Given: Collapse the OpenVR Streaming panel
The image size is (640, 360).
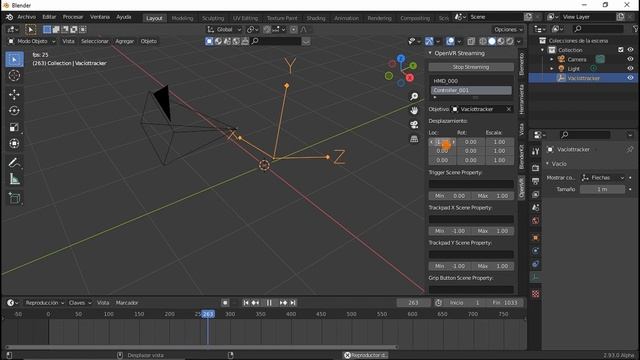Looking at the screenshot, I should (430, 53).
